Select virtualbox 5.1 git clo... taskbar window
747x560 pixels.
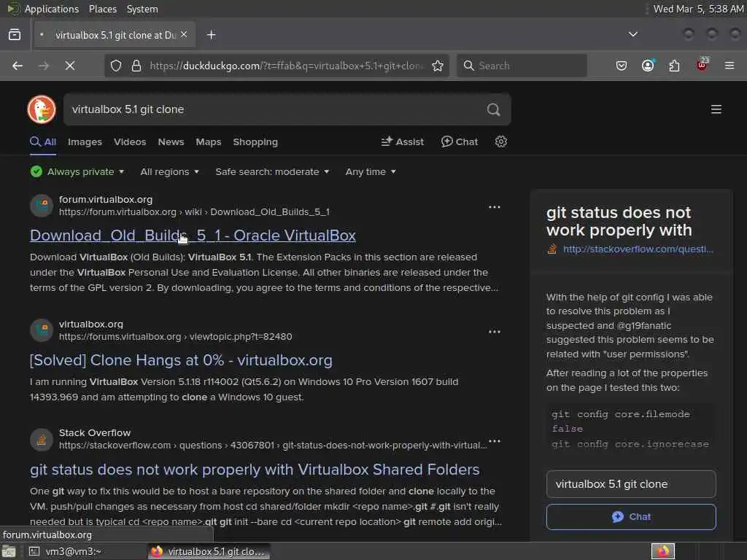pos(209,551)
